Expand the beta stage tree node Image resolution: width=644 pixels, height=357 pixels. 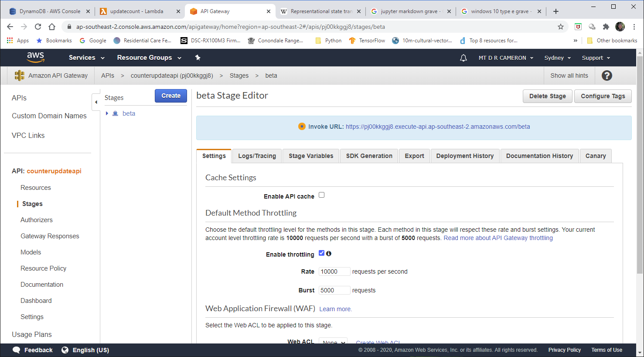pyautogui.click(x=107, y=113)
